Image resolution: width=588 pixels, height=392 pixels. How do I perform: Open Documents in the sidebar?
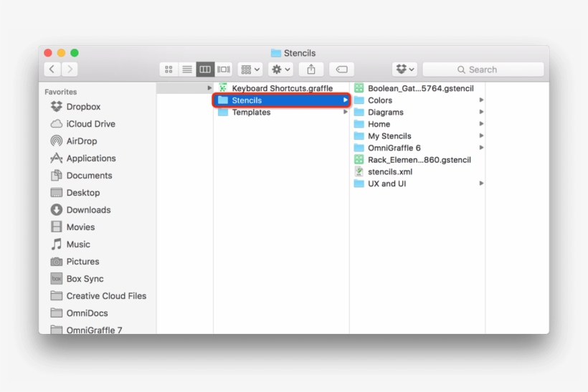pos(81,176)
